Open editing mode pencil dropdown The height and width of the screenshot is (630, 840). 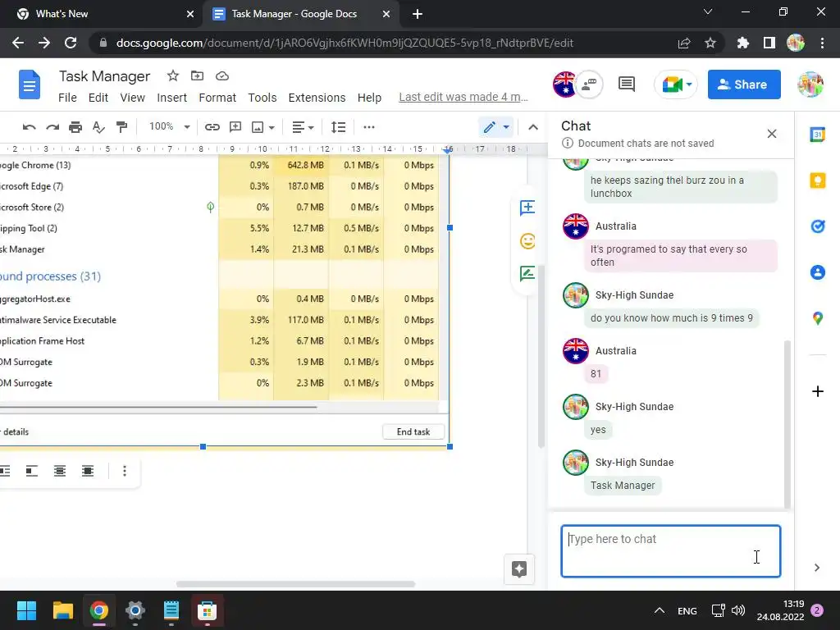[x=496, y=127]
